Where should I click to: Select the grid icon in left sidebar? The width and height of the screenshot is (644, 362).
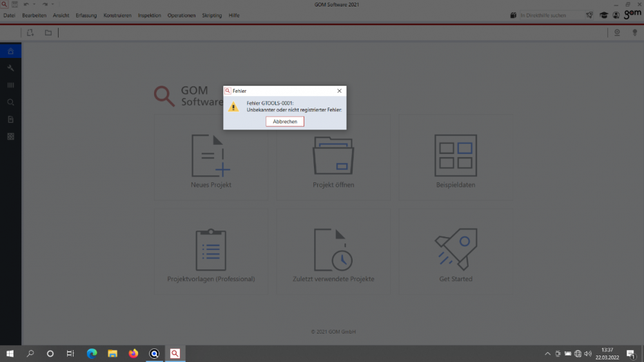tap(11, 137)
